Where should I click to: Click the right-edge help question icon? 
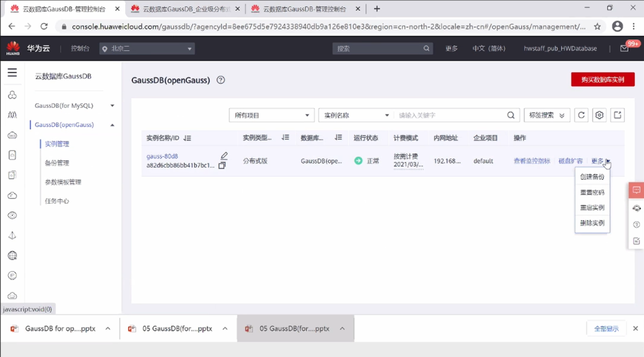click(x=637, y=225)
